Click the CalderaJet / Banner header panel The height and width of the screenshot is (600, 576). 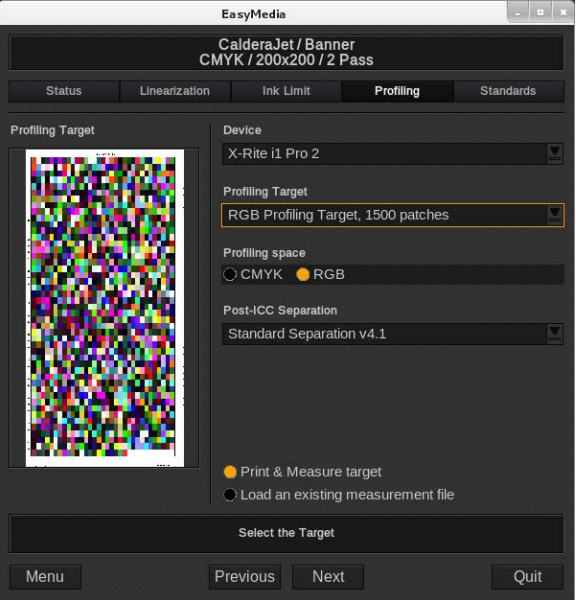286,52
